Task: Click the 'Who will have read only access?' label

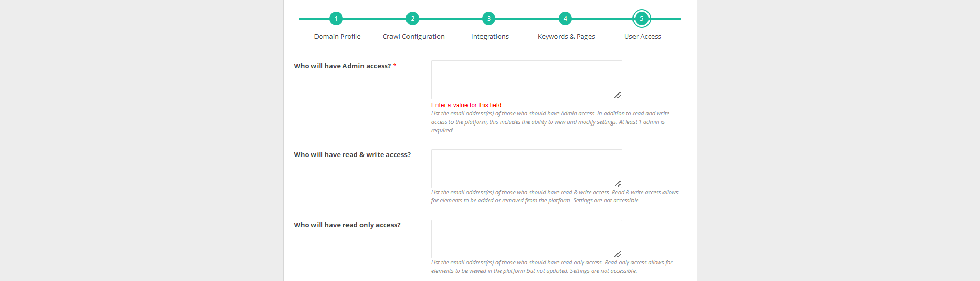Action: click(x=347, y=225)
